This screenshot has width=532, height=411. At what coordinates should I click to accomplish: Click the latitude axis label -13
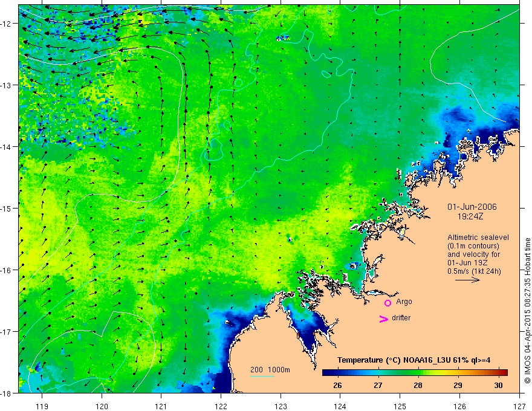pos(6,85)
